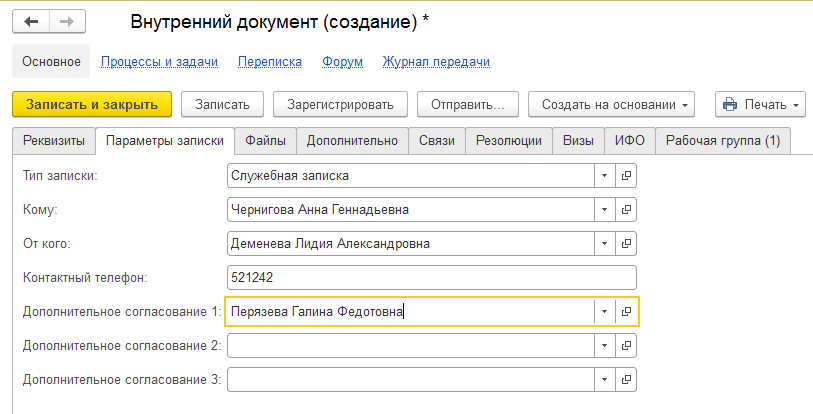Open the Процессы и задачи link

click(x=159, y=62)
